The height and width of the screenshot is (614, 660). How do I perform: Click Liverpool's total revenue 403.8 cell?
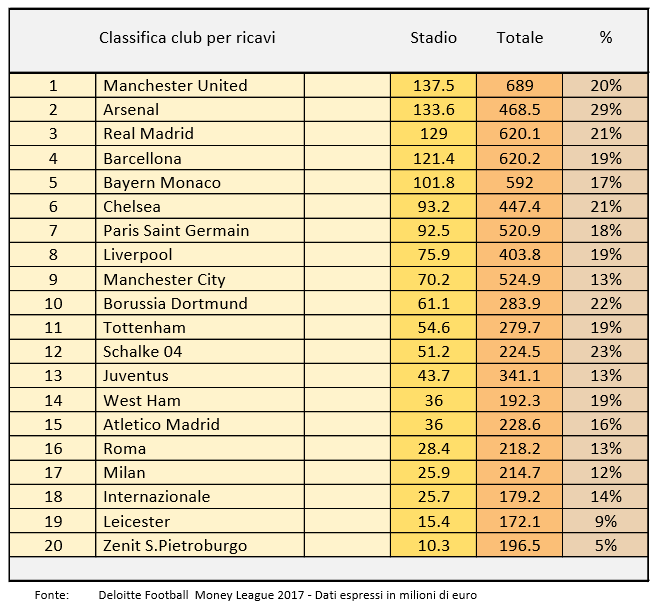[x=519, y=255]
